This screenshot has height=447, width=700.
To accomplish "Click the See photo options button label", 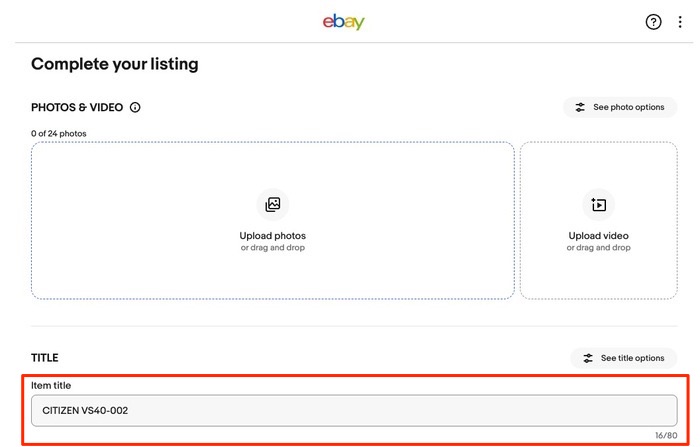I will click(x=628, y=107).
